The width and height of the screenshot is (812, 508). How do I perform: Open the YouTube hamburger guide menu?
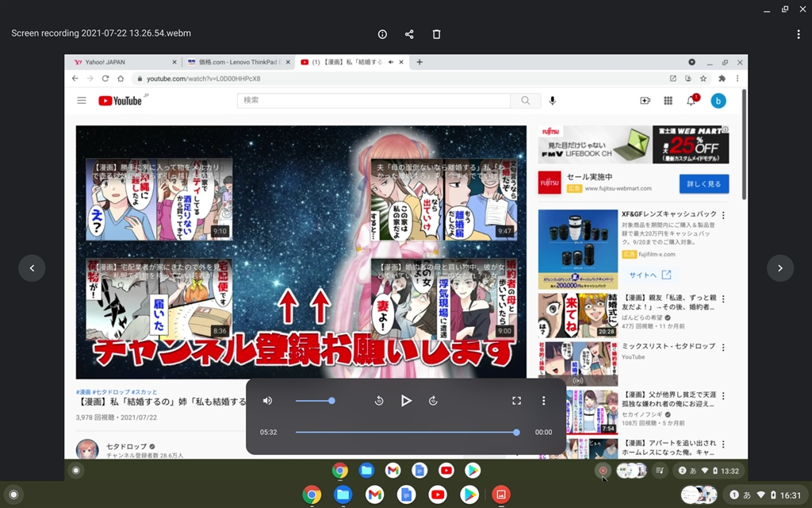pyautogui.click(x=82, y=101)
